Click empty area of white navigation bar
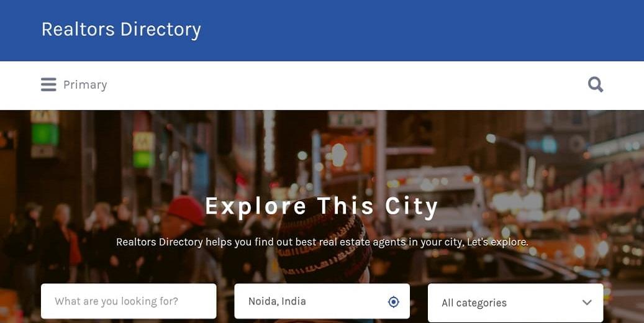The height and width of the screenshot is (323, 644). tap(329, 85)
